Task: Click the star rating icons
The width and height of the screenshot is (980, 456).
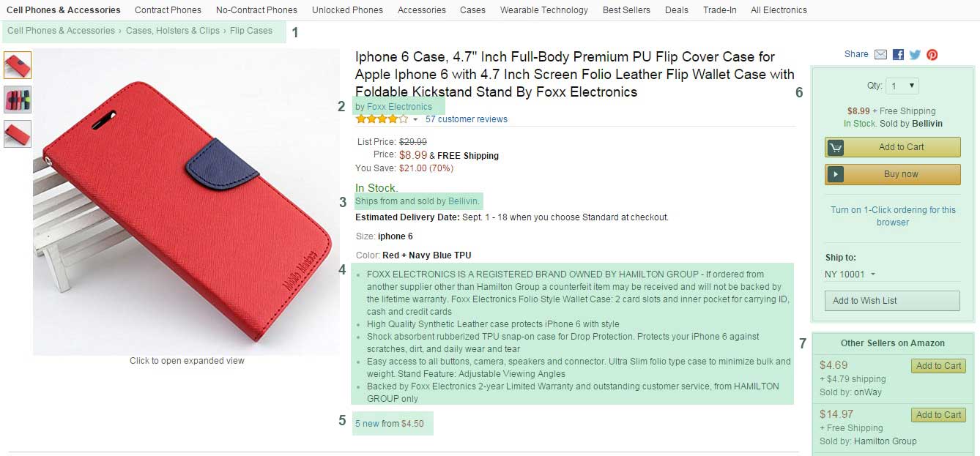Action: 382,119
